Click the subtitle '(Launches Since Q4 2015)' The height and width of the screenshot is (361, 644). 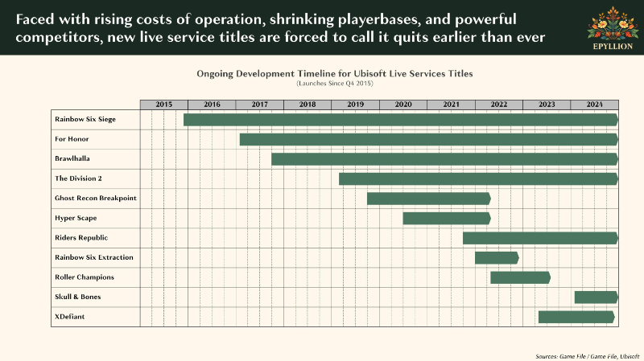pos(335,84)
